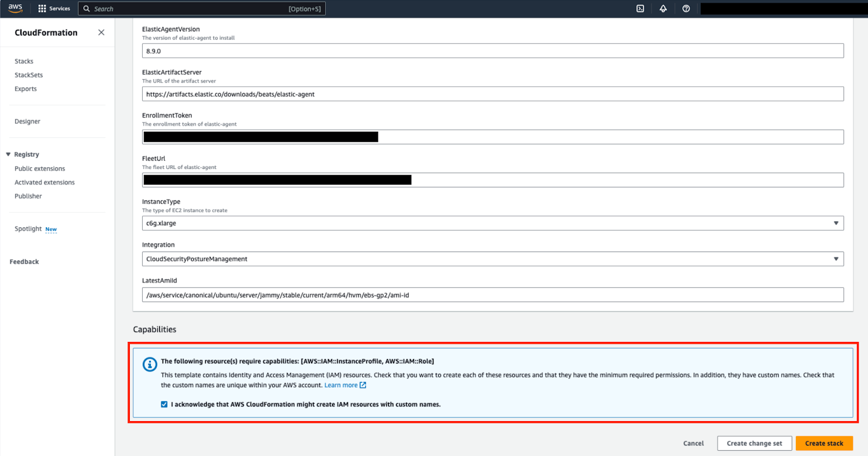Navigate to Public extensions
Image resolution: width=868 pixels, height=456 pixels.
pyautogui.click(x=40, y=168)
